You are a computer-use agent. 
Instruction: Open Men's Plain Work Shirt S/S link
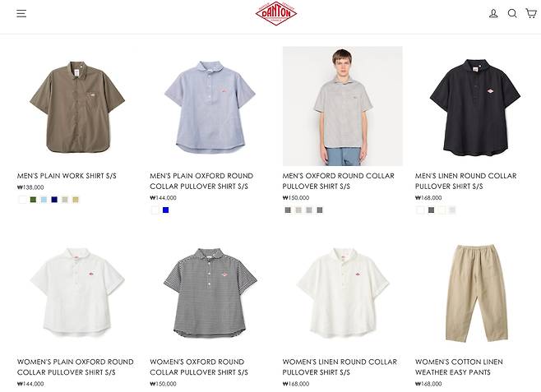tap(67, 176)
